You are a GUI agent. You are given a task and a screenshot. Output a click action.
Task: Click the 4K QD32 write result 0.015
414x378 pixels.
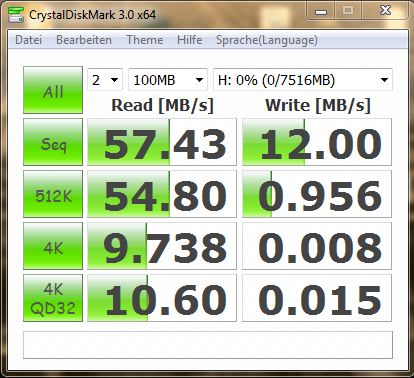point(317,298)
